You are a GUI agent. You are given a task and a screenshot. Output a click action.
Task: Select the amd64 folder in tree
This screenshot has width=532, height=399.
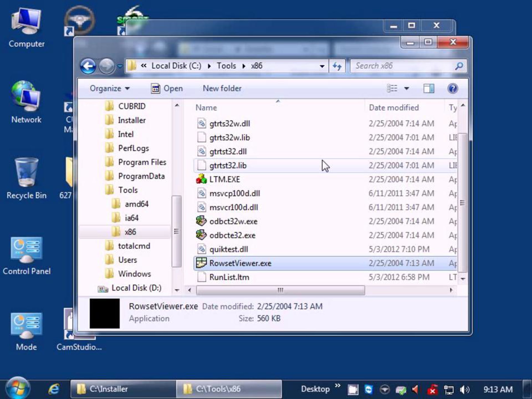click(x=136, y=204)
